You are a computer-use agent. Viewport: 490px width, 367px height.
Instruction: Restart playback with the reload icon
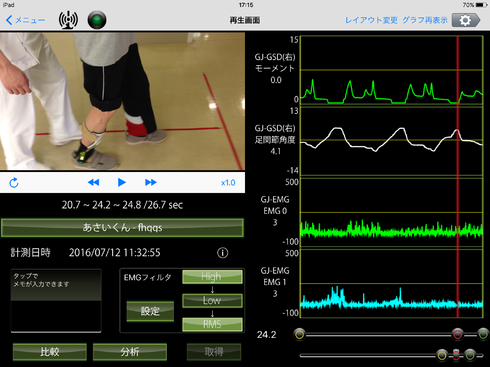tap(14, 183)
